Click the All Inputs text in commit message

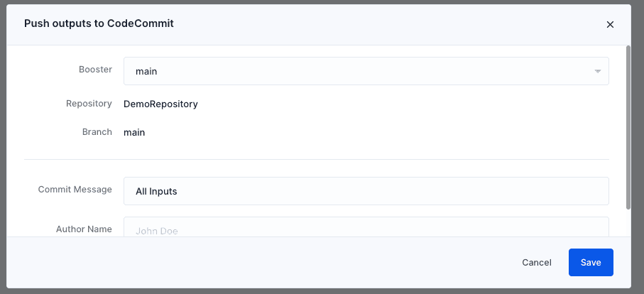point(156,191)
